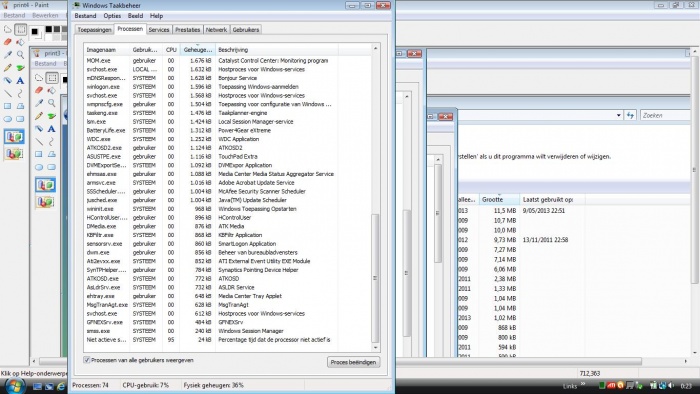Click the 'Proces beëindigen' button
700x394 pixels.
(x=353, y=362)
